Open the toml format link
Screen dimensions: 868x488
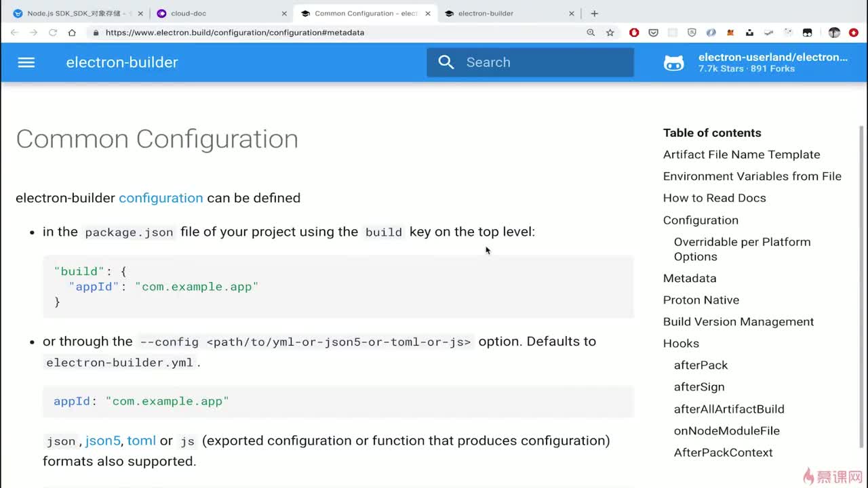141,441
